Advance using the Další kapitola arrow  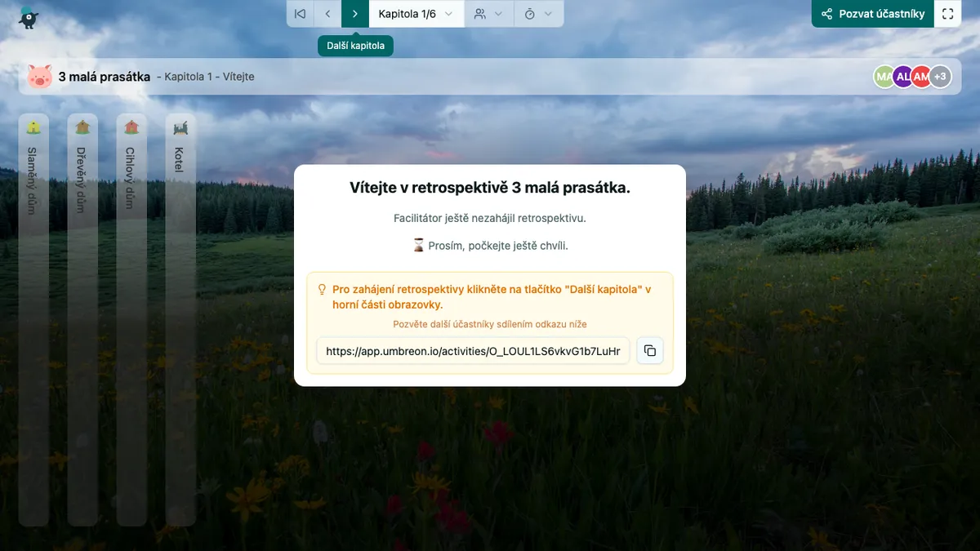point(354,13)
